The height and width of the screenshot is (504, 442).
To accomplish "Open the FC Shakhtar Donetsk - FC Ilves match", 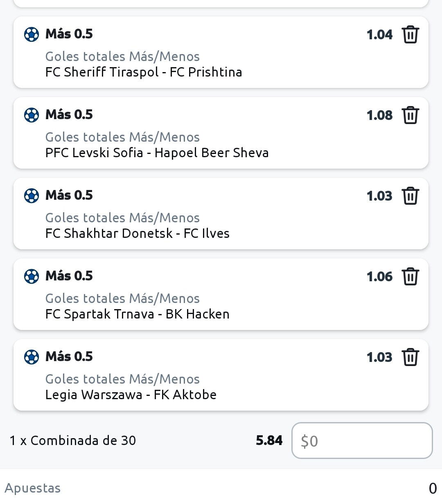I will tap(138, 233).
